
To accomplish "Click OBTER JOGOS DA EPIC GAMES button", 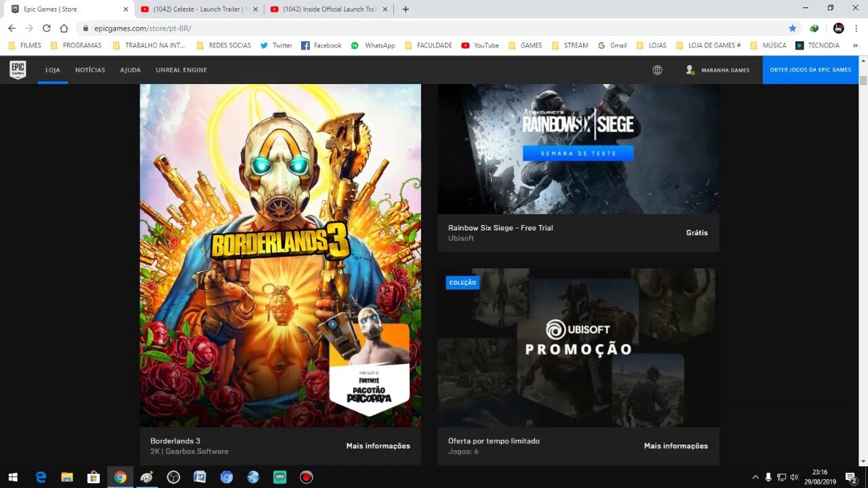I will point(810,70).
